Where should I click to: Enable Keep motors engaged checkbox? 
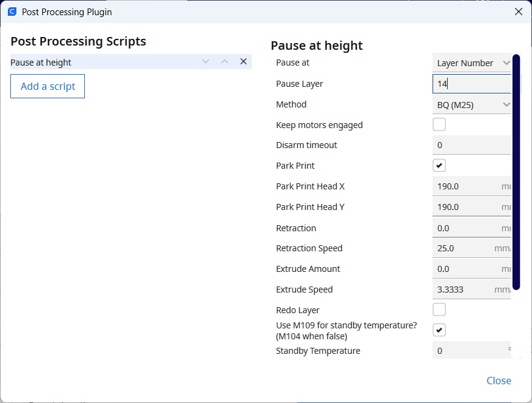pyautogui.click(x=439, y=125)
